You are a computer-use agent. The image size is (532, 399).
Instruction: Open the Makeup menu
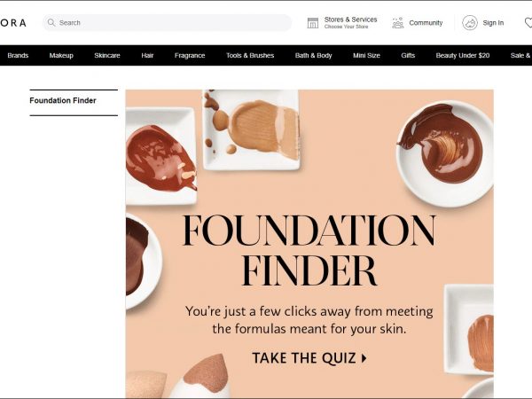[x=61, y=55]
